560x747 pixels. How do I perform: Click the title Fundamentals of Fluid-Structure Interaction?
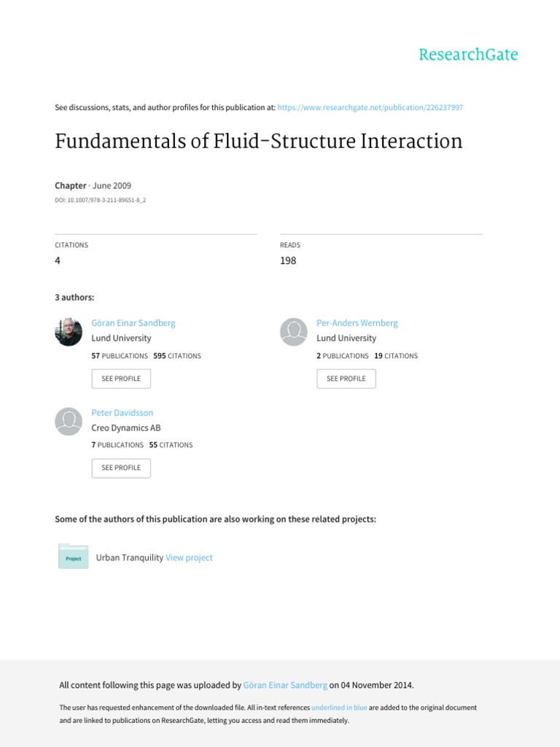pos(259,141)
